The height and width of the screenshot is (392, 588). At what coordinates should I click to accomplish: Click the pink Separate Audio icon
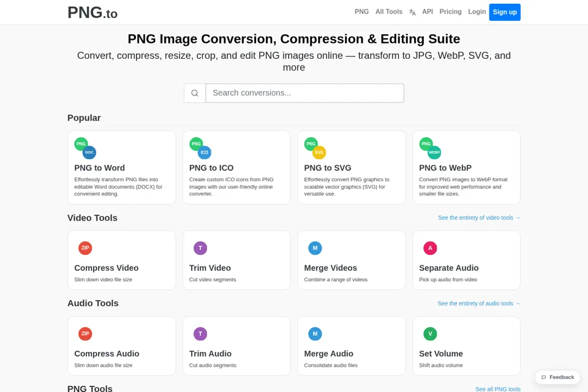point(430,248)
